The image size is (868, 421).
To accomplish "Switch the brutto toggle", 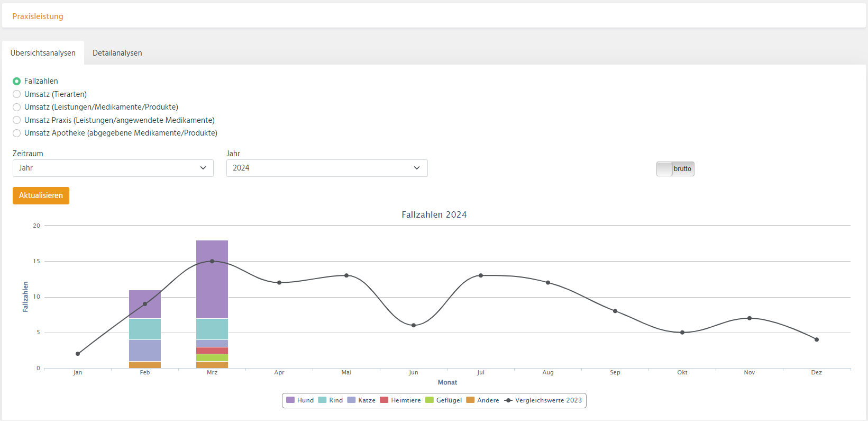I will pyautogui.click(x=675, y=169).
